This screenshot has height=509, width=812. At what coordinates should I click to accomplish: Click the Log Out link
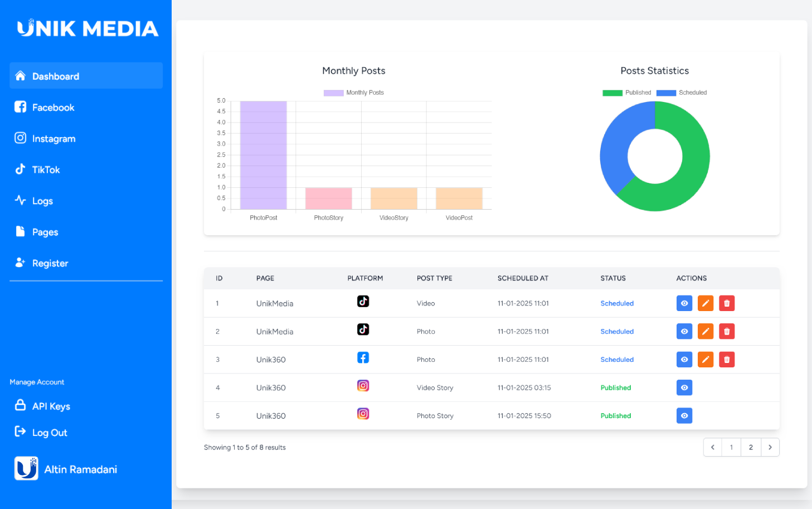[49, 433]
